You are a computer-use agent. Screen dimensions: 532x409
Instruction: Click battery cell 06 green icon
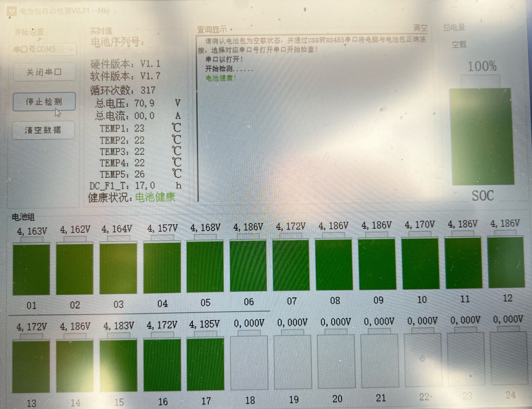[x=248, y=266]
